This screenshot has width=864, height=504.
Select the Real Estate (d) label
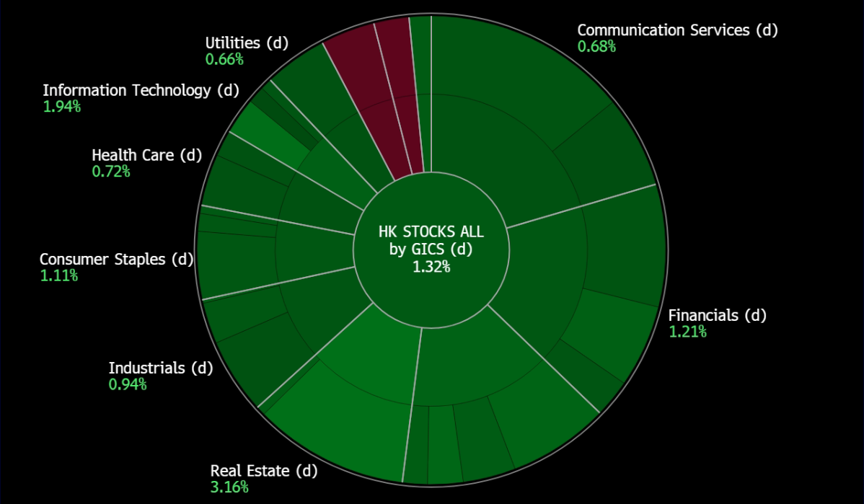(x=264, y=471)
